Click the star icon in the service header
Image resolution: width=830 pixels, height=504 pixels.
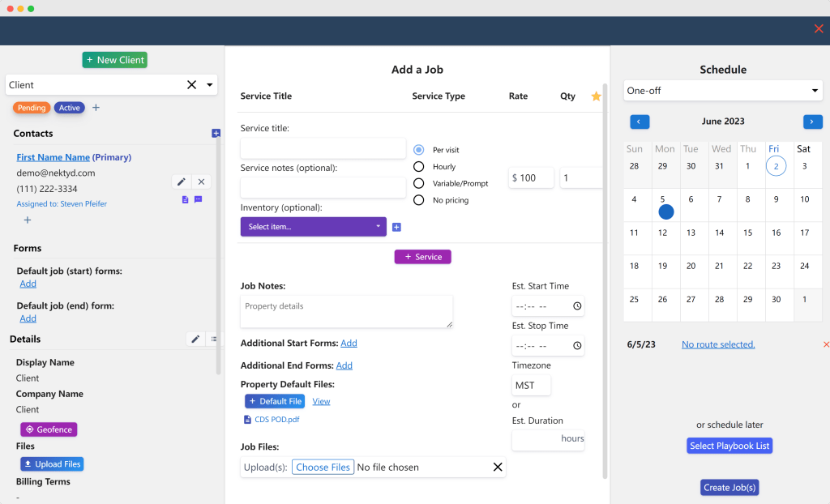coord(596,96)
